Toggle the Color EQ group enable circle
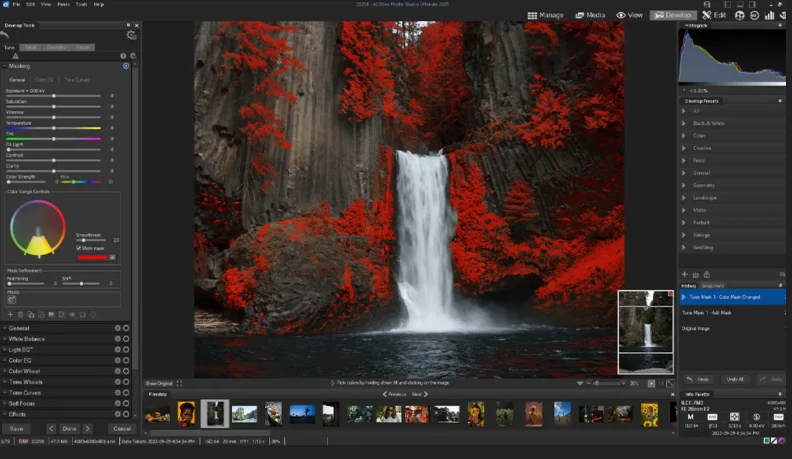Screen dimensions: 792x459 [126, 361]
